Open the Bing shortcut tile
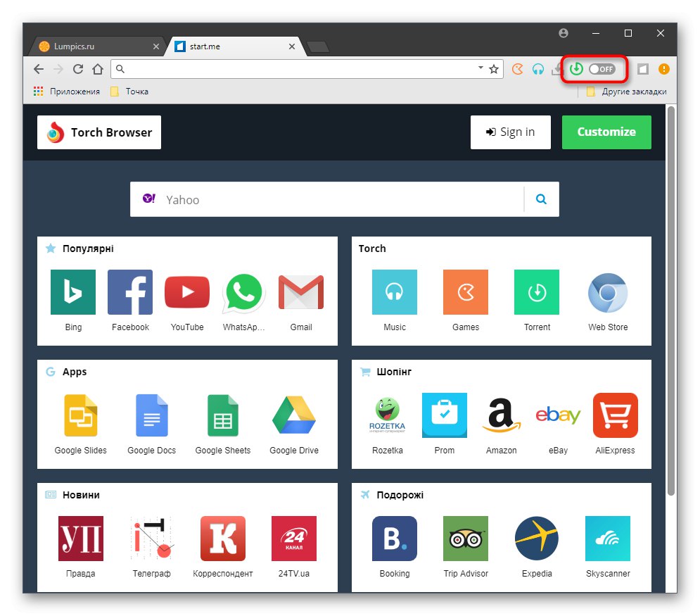This screenshot has height=616, width=700. pos(72,292)
